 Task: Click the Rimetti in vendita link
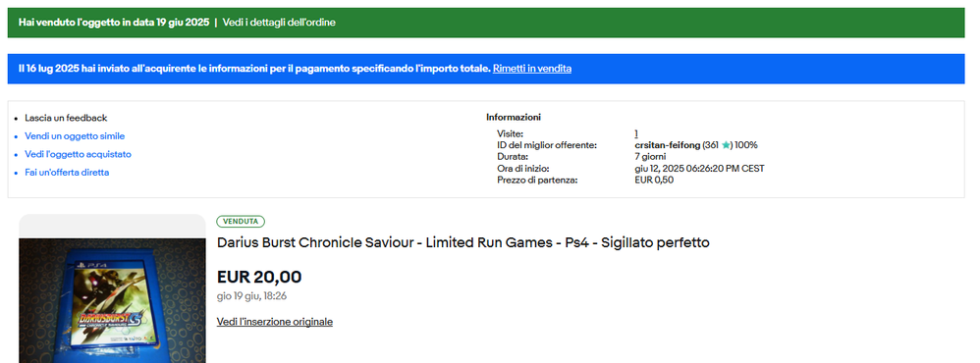pos(532,69)
